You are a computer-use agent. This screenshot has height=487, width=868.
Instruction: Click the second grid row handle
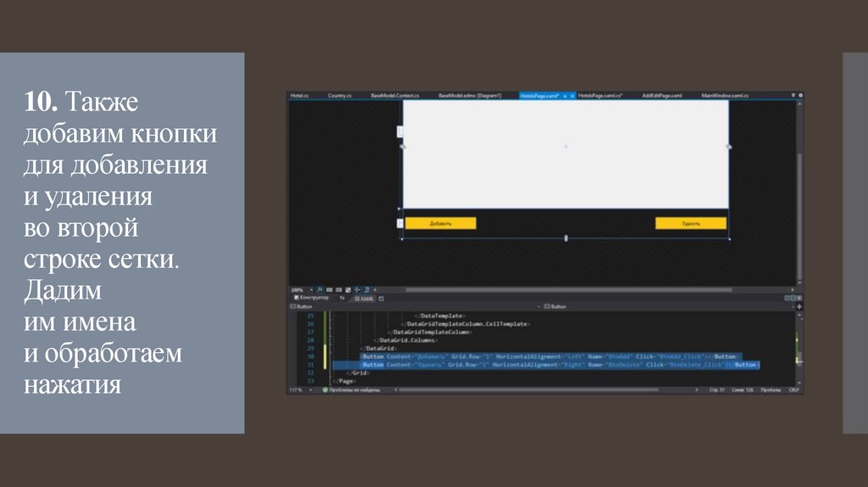coord(400,223)
